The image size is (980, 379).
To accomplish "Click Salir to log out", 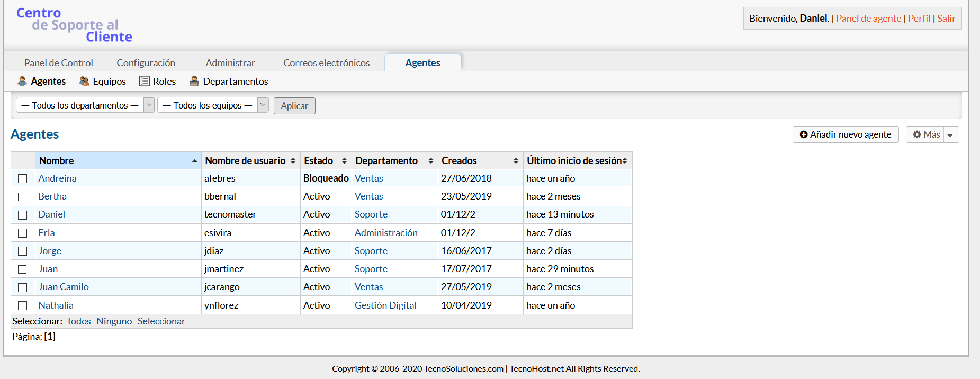I will coord(946,19).
